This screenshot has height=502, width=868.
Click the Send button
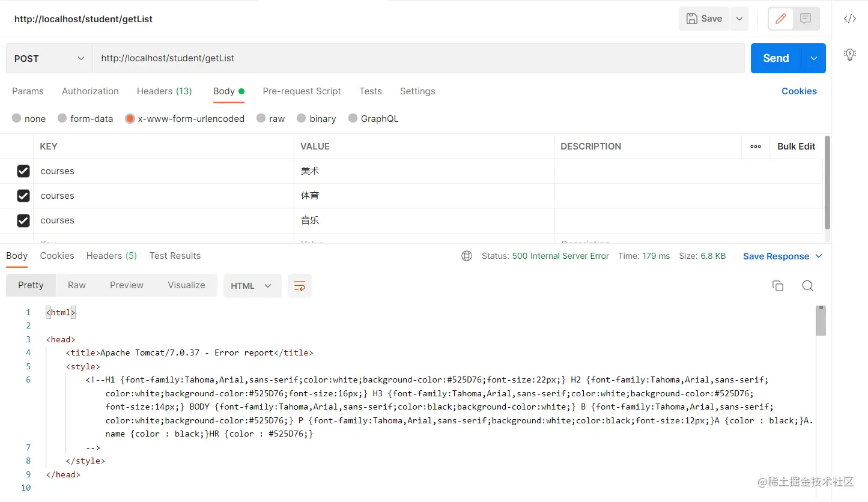coord(775,58)
